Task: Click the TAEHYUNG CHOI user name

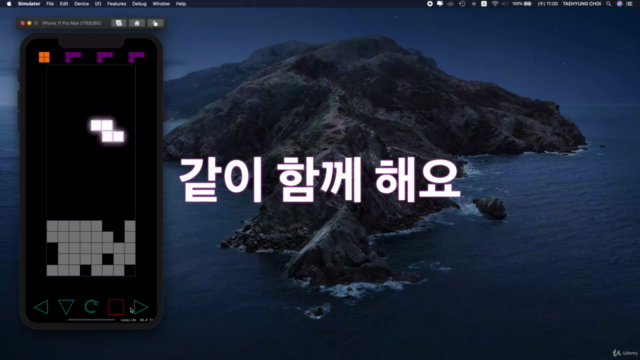Action: click(x=582, y=4)
